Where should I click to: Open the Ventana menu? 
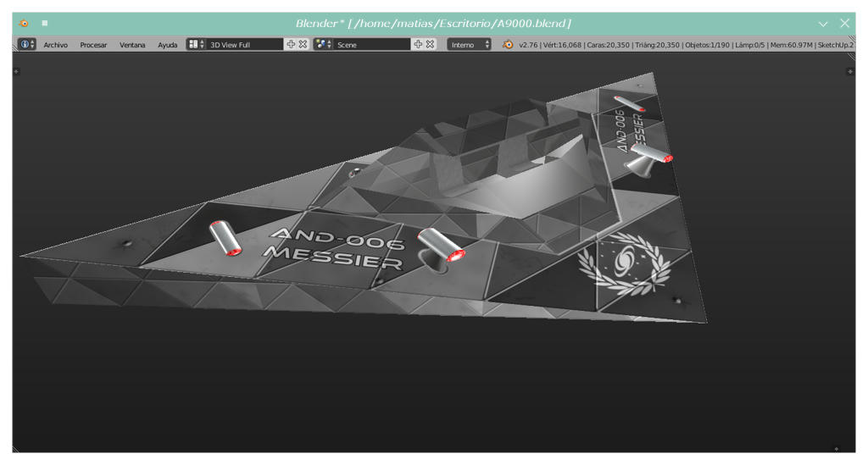132,45
